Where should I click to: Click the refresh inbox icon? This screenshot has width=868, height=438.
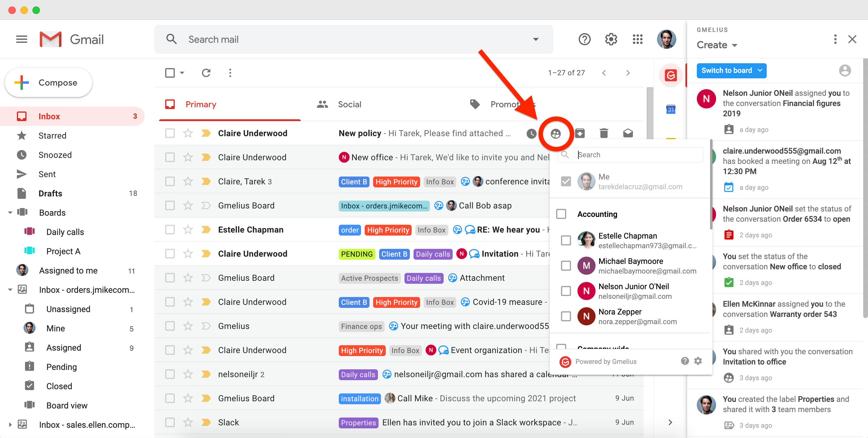click(206, 73)
